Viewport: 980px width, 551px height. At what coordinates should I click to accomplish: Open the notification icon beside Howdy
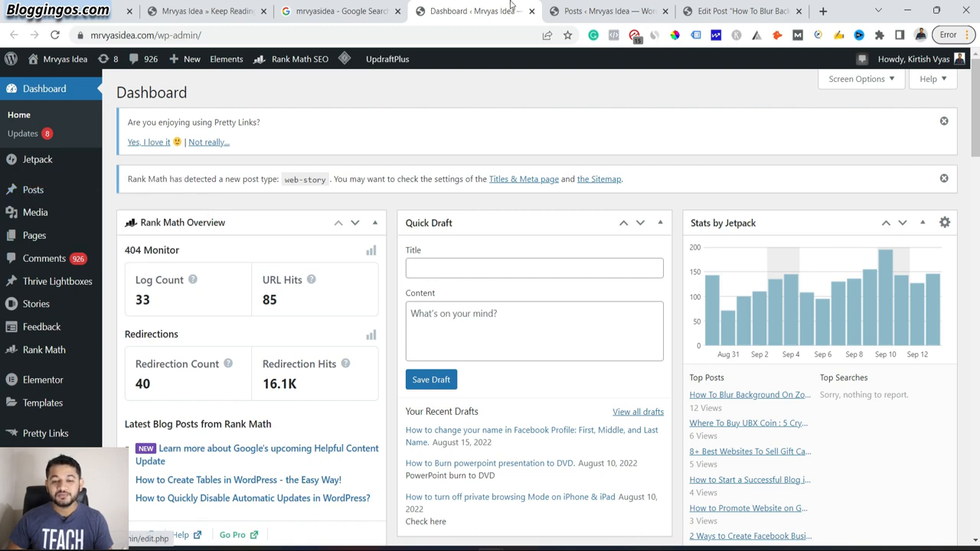pos(862,59)
